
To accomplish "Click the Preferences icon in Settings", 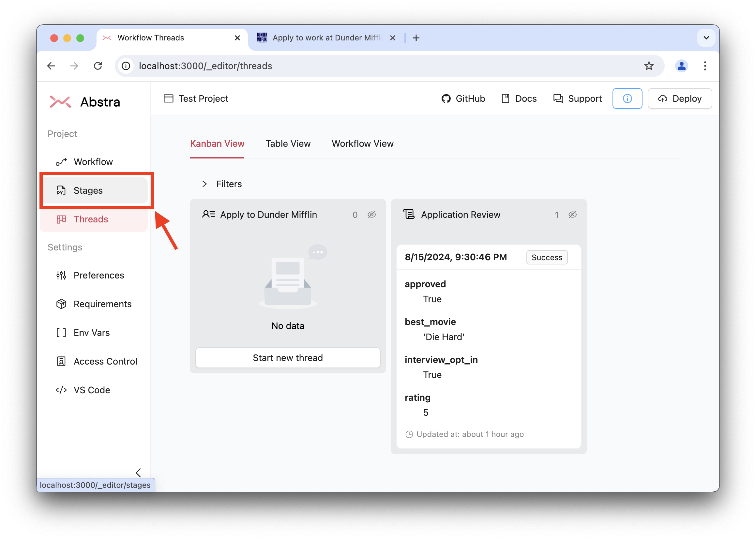I will pos(61,275).
